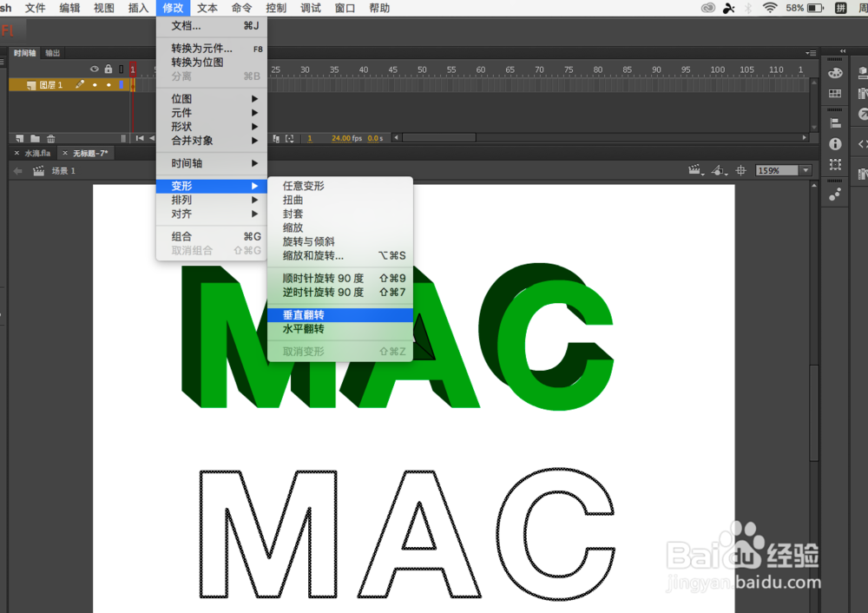Screen dimensions: 868x613
Task: Toggle all layers outline mode icon
Action: click(x=122, y=69)
